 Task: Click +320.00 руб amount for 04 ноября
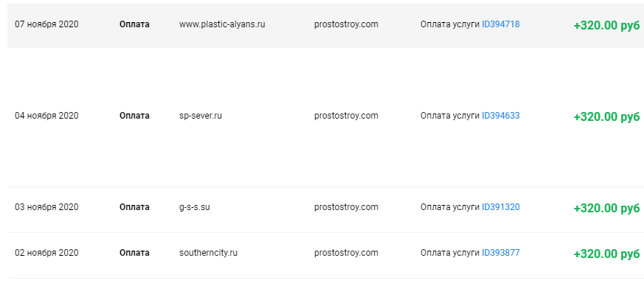coord(606,117)
